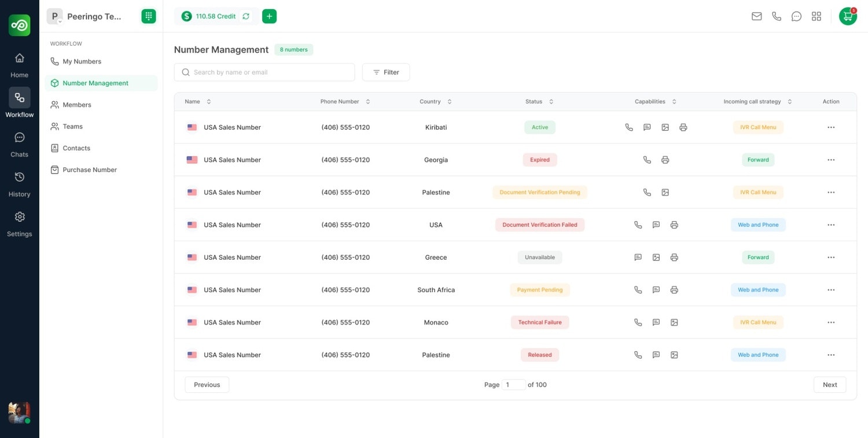Open action menu for USA row
868x438 pixels.
[831, 224]
